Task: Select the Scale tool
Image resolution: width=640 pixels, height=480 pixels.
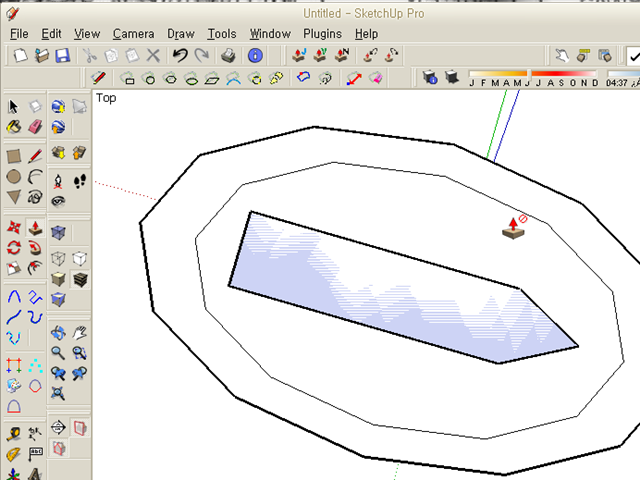Action: point(13,268)
